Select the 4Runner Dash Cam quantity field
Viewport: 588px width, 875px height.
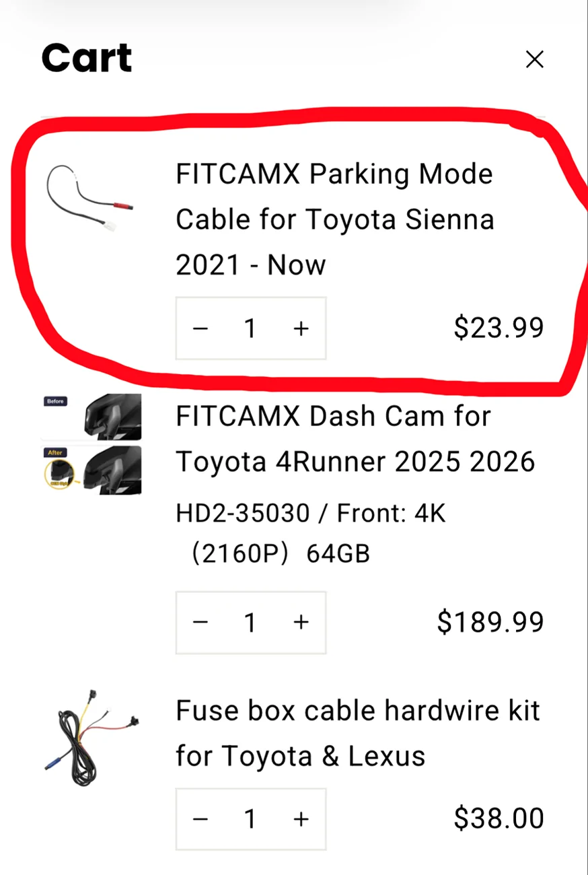point(250,623)
